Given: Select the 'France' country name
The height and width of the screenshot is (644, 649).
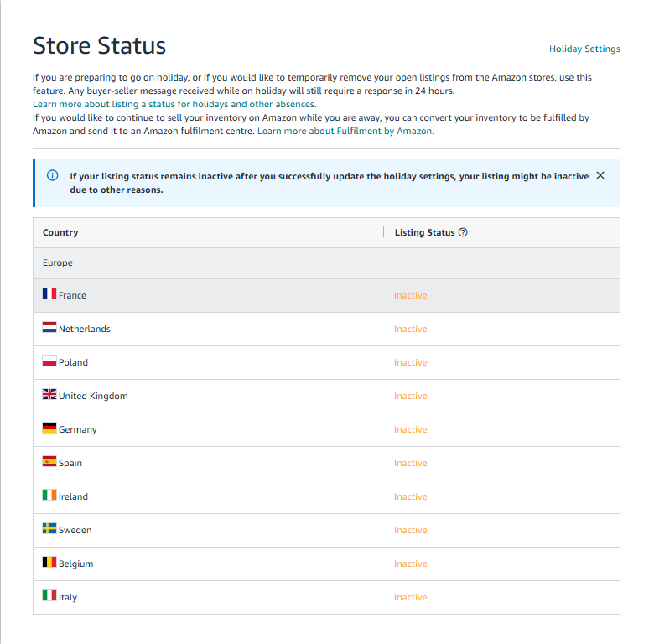Looking at the screenshot, I should coord(72,295).
